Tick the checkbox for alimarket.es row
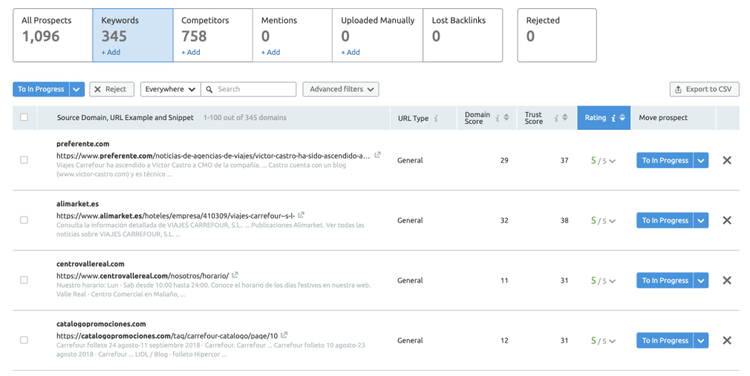 tap(24, 220)
